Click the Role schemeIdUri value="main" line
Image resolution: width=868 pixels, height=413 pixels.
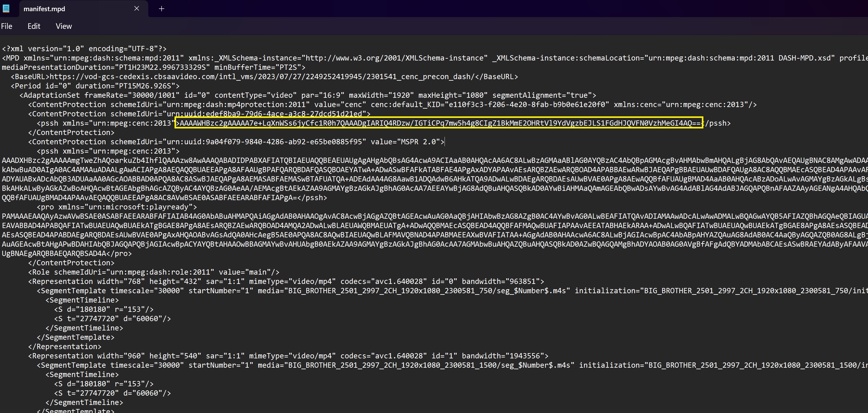154,272
